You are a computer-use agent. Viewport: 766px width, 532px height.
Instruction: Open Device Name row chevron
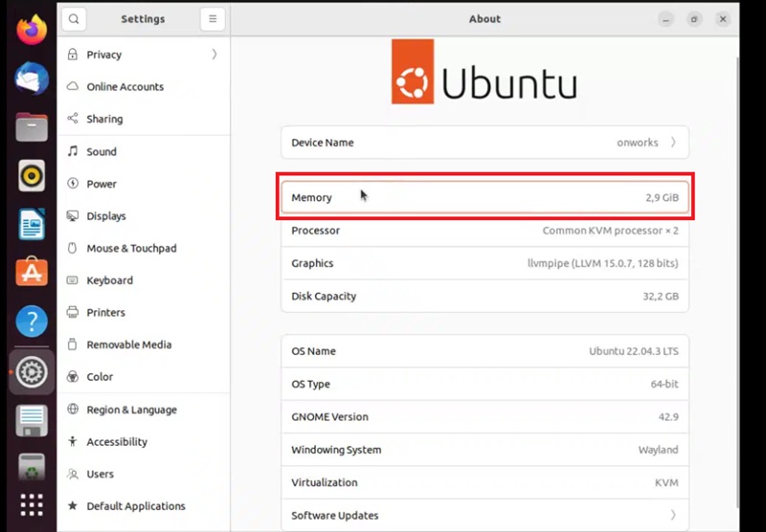673,142
